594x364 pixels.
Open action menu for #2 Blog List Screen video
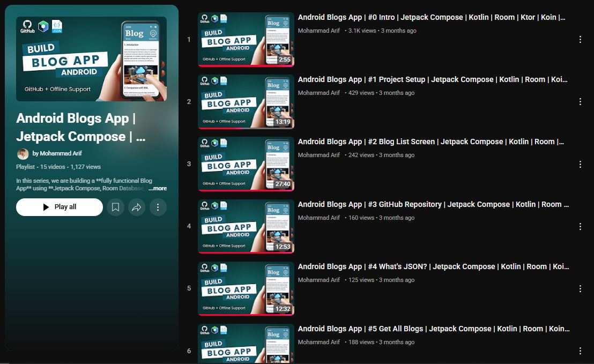coord(580,164)
